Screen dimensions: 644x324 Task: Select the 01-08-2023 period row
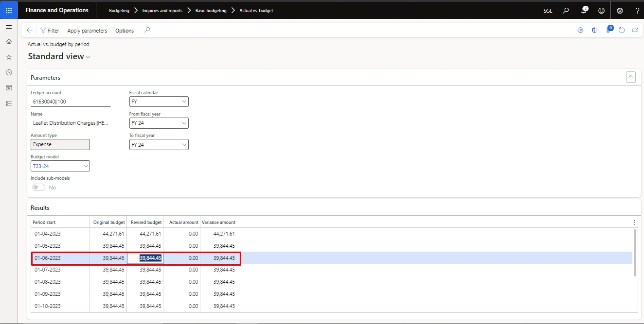point(332,282)
